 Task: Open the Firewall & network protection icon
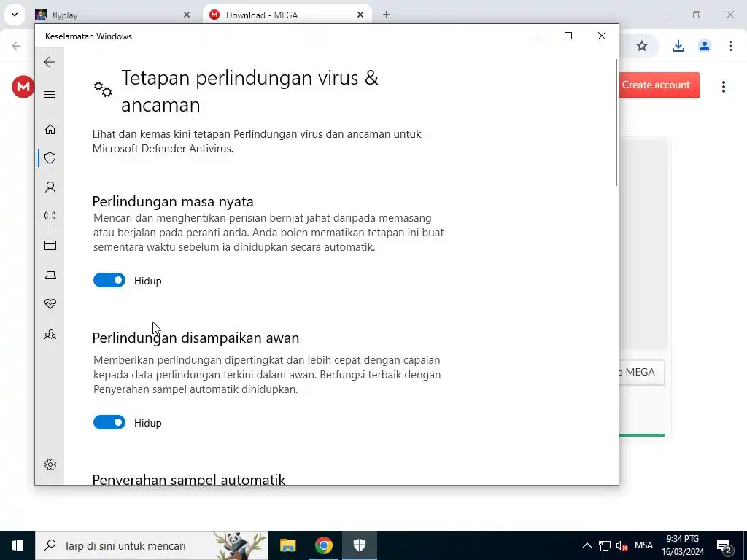(x=50, y=217)
